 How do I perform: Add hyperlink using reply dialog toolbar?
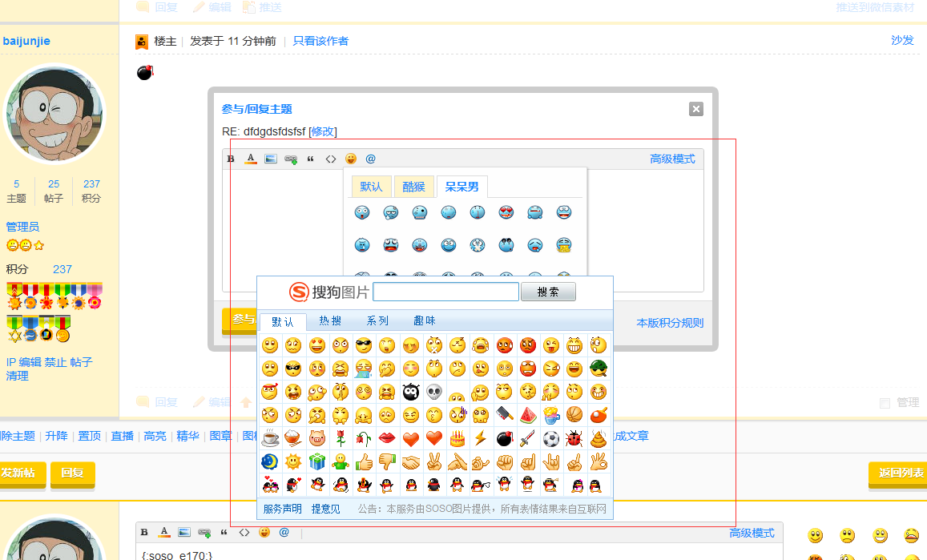(x=291, y=159)
